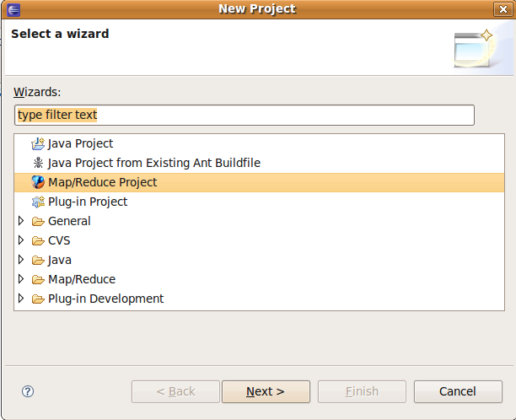Screen dimensions: 516x420
Task: Click the Ant Buildfile project icon
Action: coord(37,163)
